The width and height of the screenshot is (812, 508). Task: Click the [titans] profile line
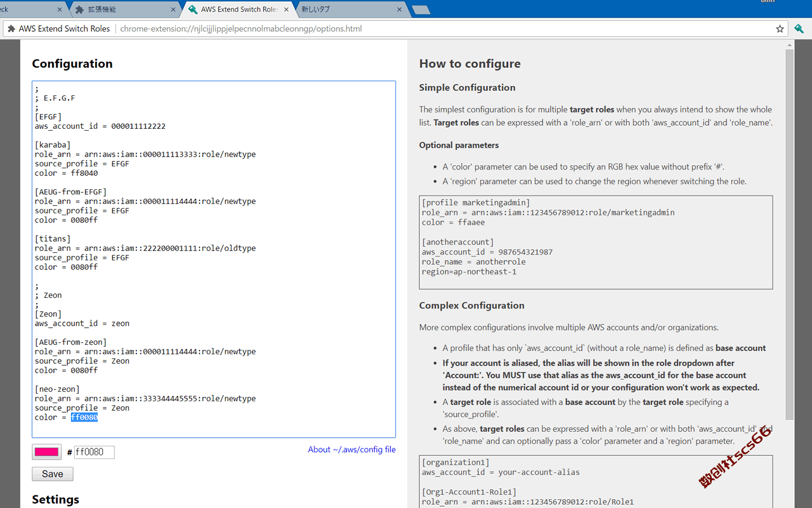click(53, 239)
